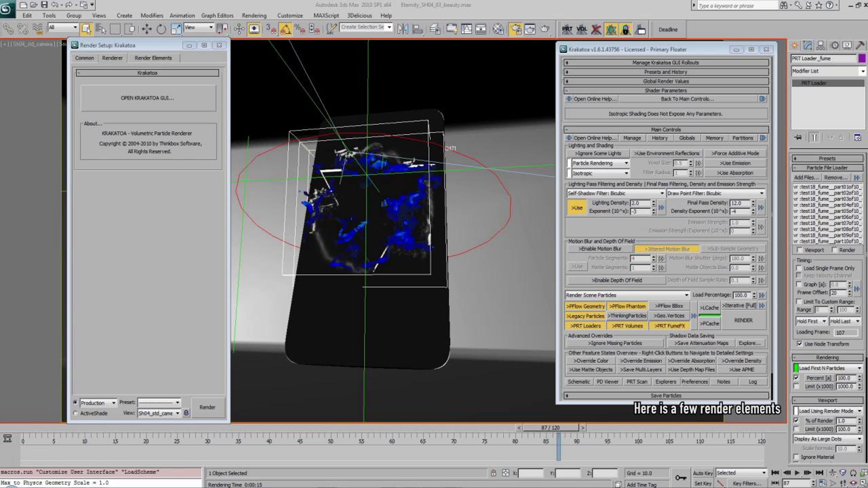Select the ActiveShade radio button
This screenshot has height=488, width=868.
click(75, 413)
